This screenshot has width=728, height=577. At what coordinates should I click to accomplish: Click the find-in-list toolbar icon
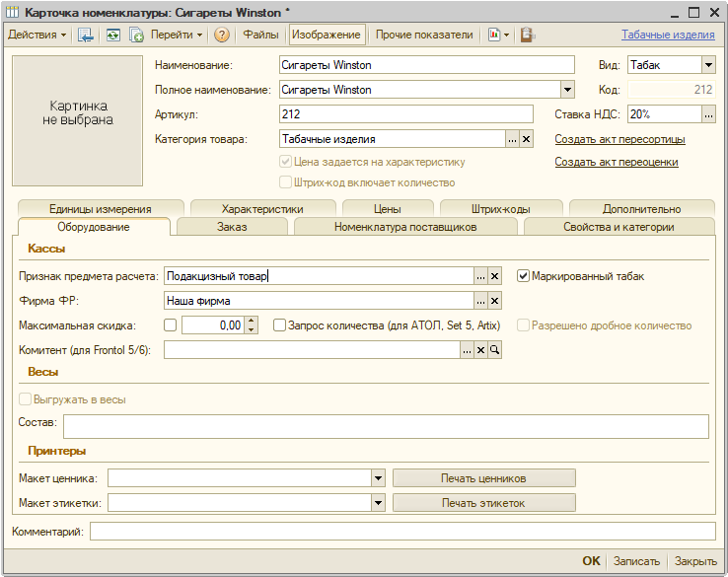click(x=86, y=35)
